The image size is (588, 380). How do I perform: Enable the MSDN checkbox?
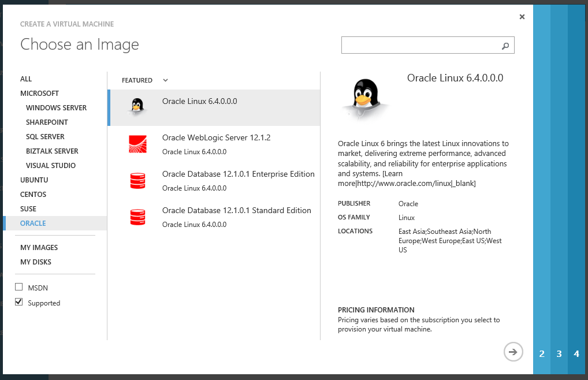(x=19, y=287)
